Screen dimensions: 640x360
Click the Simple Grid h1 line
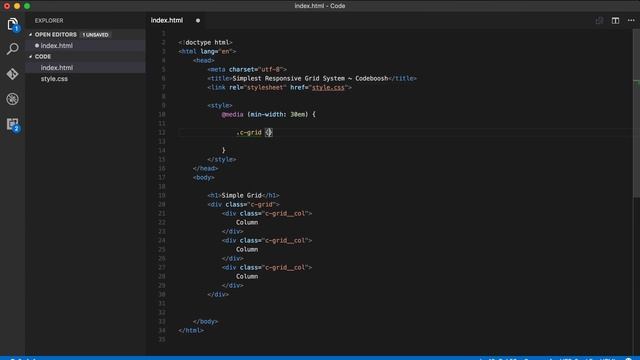click(243, 196)
